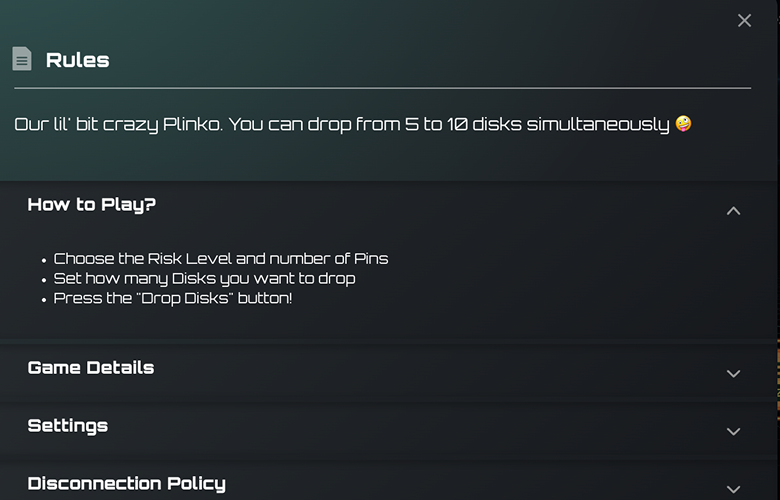This screenshot has height=500, width=780.
Task: Expand Game Details using its chevron
Action: 733,373
